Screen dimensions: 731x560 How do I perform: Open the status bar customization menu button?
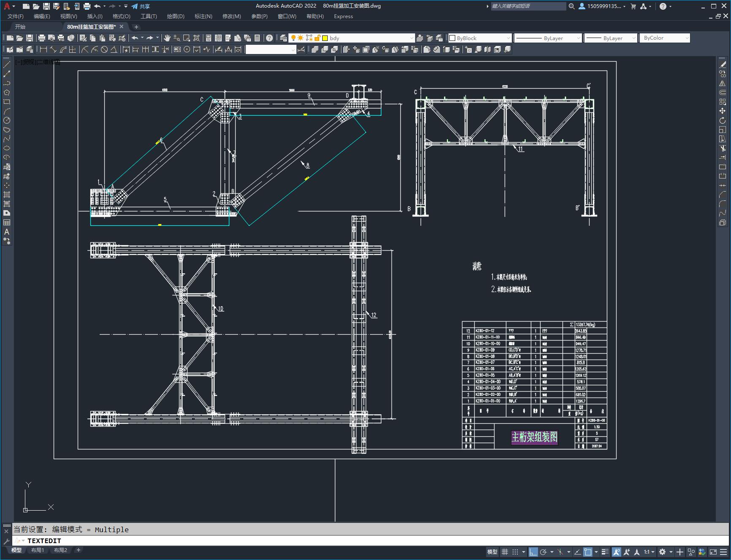[x=724, y=552]
